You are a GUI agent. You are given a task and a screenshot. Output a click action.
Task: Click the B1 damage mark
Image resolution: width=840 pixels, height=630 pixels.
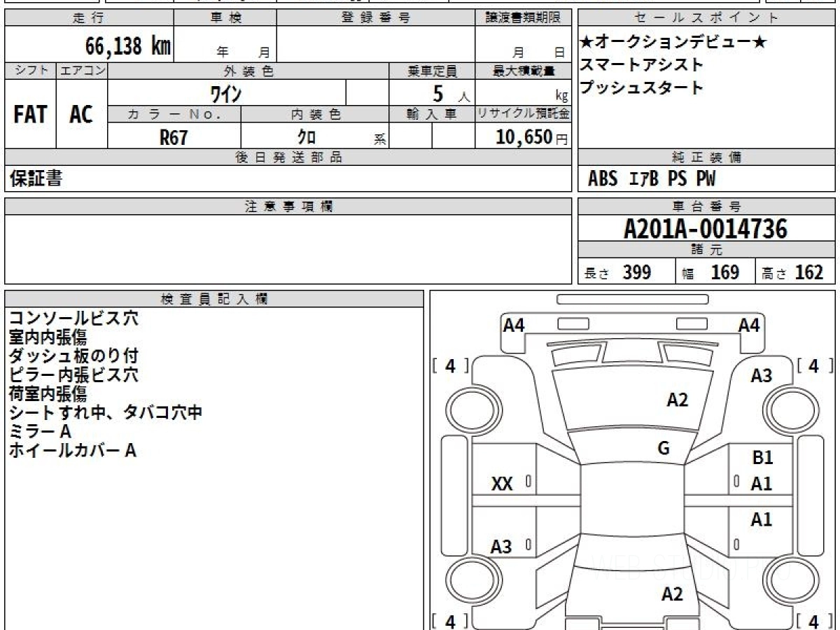point(762,458)
